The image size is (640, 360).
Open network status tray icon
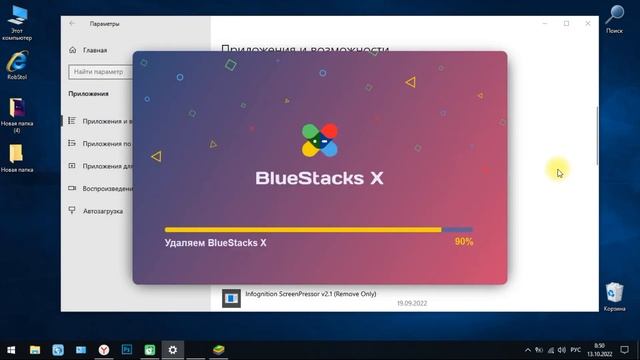pyautogui.click(x=551, y=350)
